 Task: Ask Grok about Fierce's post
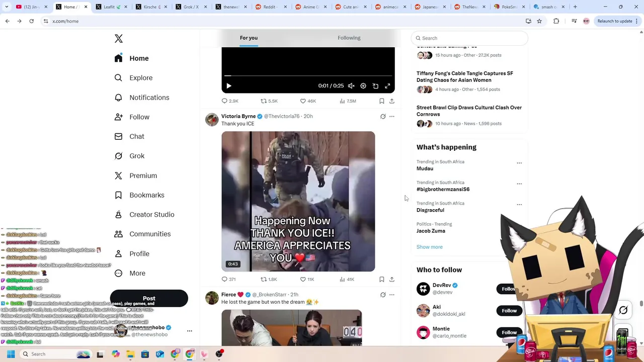pyautogui.click(x=383, y=295)
